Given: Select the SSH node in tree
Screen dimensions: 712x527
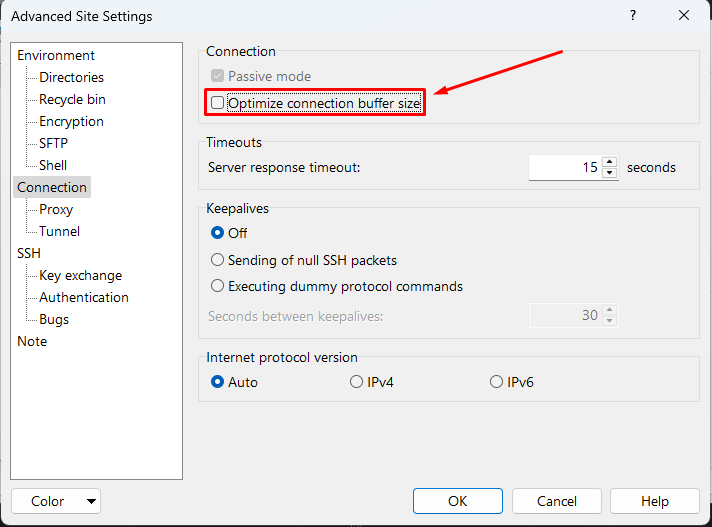Looking at the screenshot, I should (x=29, y=253).
